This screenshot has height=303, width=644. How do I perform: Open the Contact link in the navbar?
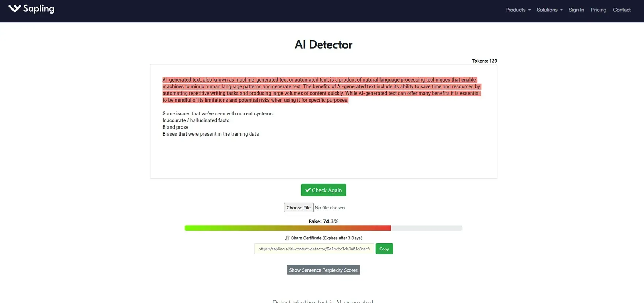(x=622, y=10)
